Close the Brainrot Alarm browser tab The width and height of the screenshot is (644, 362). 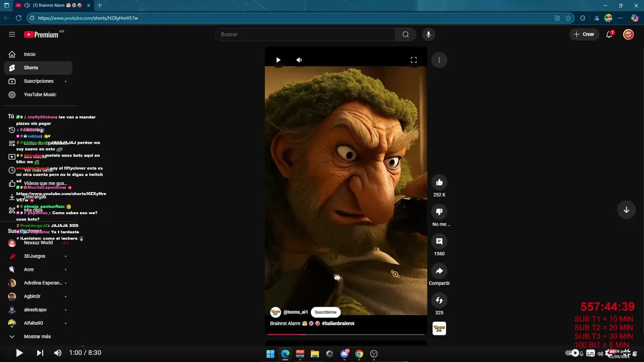point(89,6)
